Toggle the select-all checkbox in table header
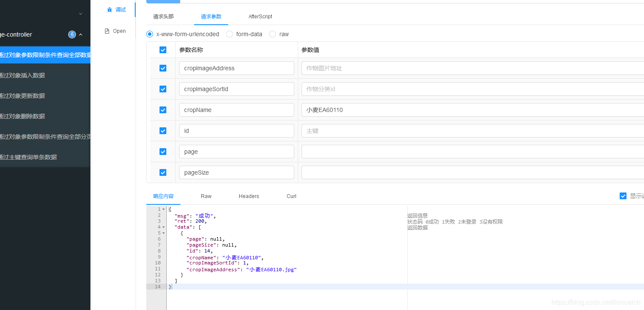The width and height of the screenshot is (644, 310). (163, 50)
